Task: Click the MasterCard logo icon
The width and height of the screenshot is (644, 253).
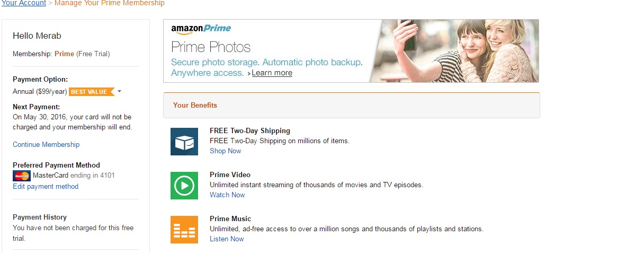Action: click(x=22, y=176)
